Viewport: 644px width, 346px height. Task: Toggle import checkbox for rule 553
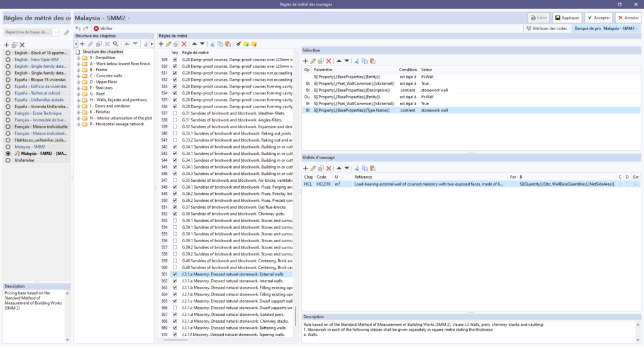click(175, 220)
